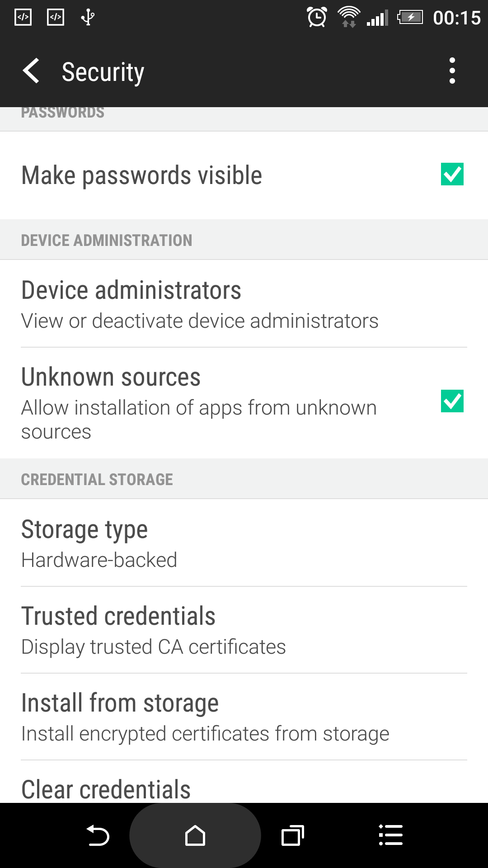This screenshot has height=868, width=488.
Task: Tap the Security title in header
Action: 103,72
